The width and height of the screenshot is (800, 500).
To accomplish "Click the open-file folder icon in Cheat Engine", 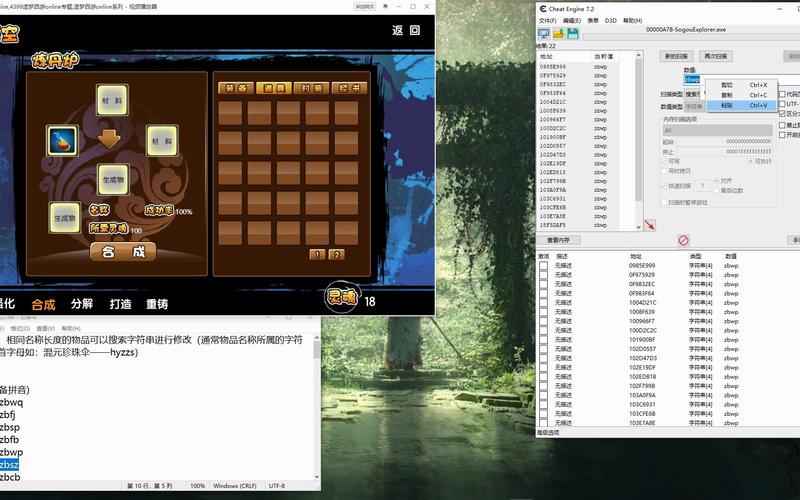I will (558, 34).
